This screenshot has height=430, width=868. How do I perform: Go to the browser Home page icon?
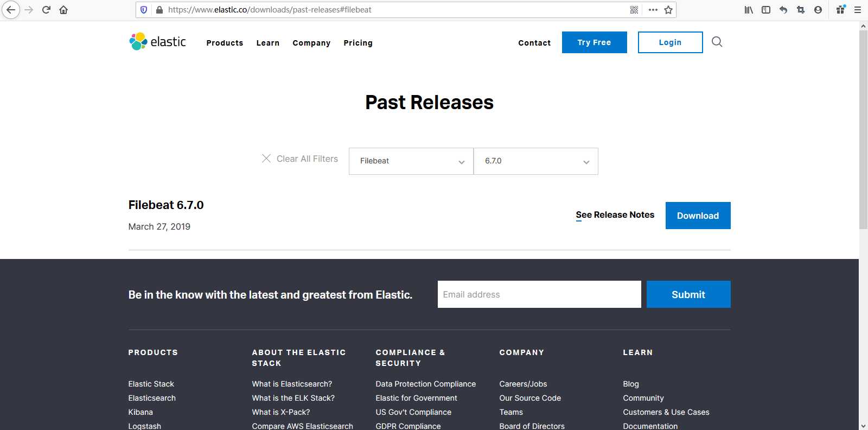[63, 10]
